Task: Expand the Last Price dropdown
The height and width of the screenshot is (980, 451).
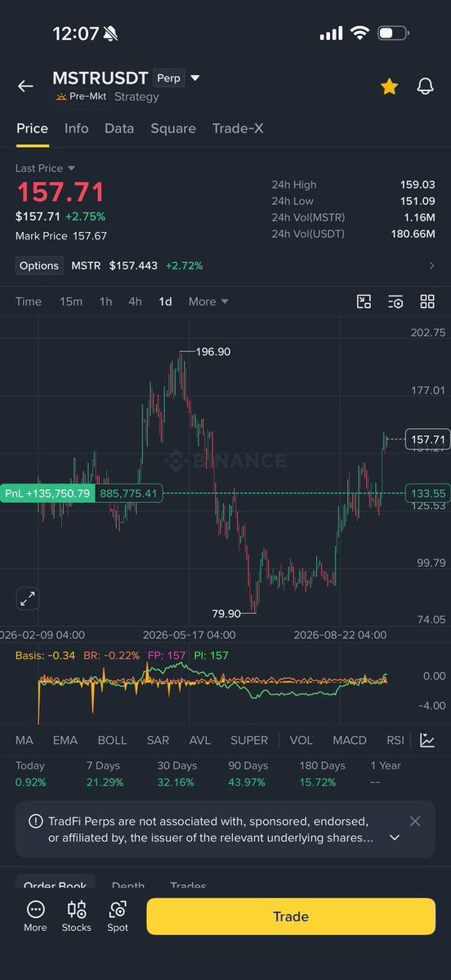Action: [x=45, y=168]
